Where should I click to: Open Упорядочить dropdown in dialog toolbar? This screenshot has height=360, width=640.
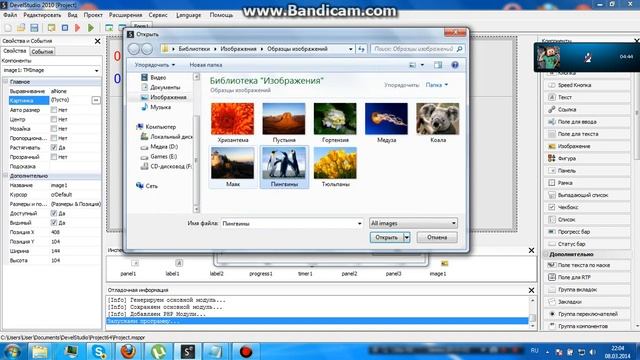click(x=155, y=65)
